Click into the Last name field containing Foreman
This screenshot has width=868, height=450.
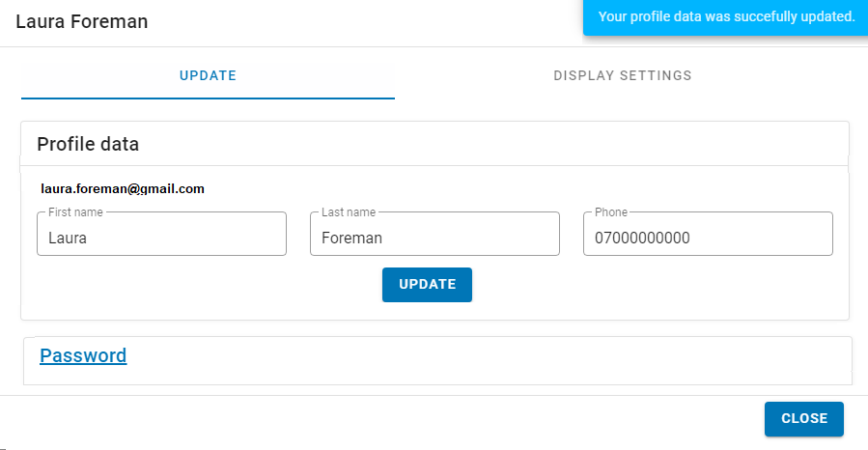[434, 238]
